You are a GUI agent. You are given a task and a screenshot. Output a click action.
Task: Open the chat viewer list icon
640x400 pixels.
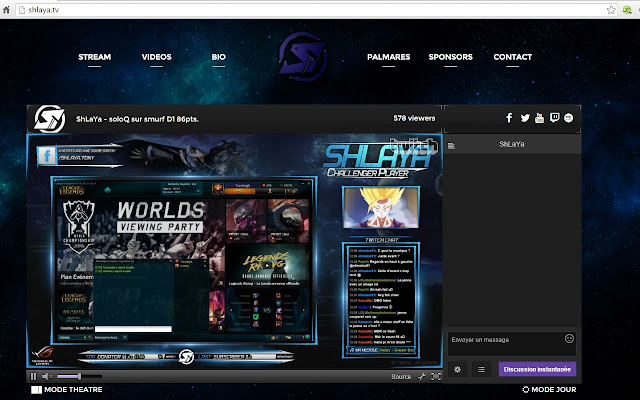tap(451, 146)
